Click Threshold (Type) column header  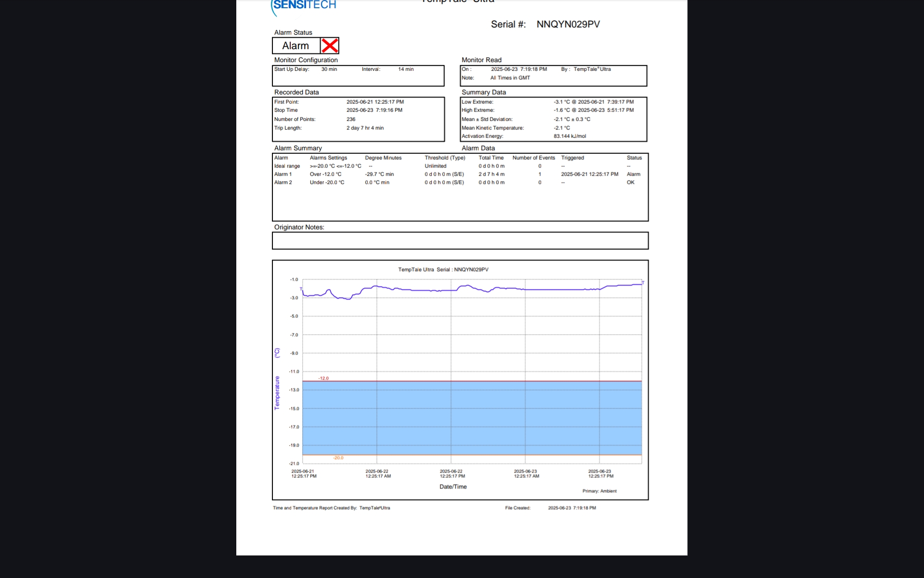[x=445, y=158]
